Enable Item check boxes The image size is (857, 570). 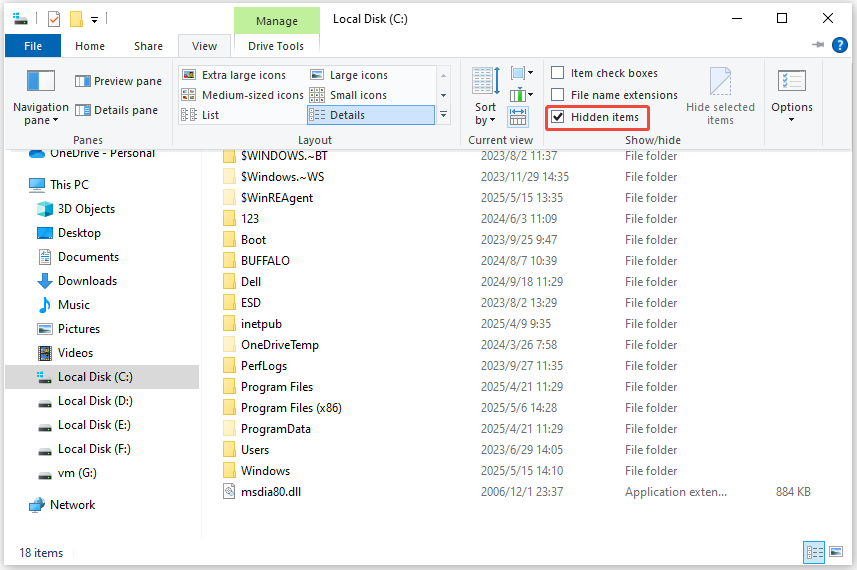pyautogui.click(x=557, y=73)
